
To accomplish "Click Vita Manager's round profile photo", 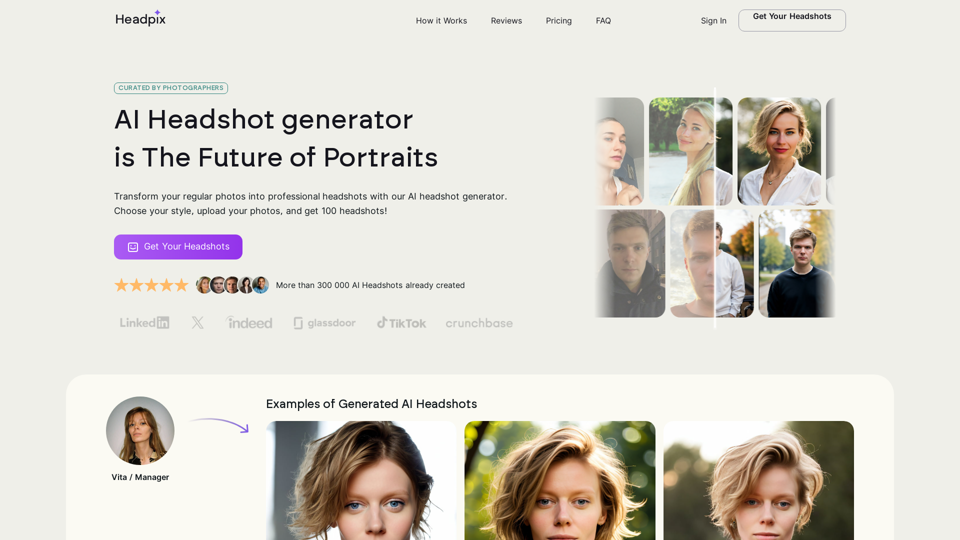I will (140, 430).
